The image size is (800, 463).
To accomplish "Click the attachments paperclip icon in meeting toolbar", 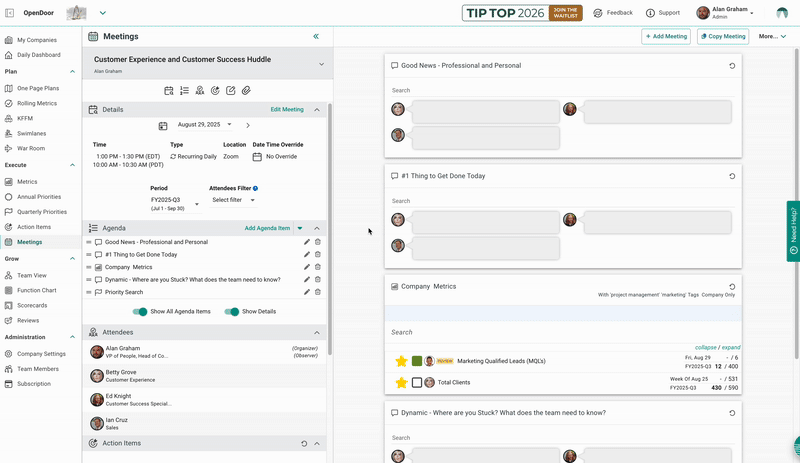I will coord(246,91).
